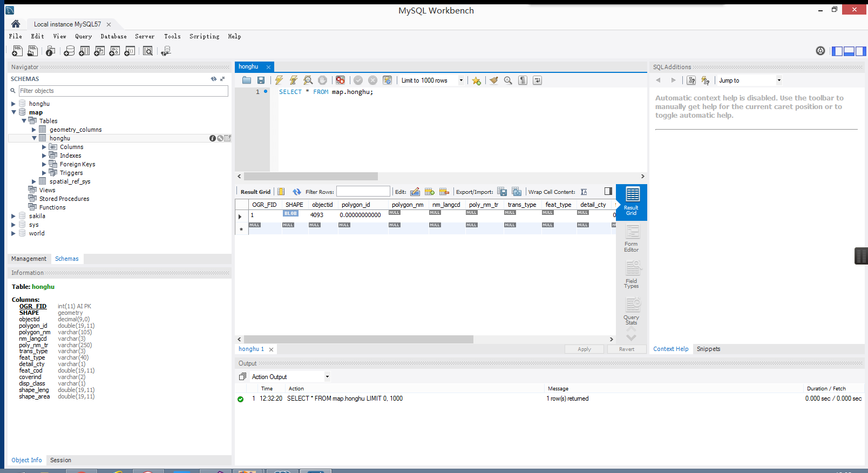Open the Query menu
Screen dimensions: 868x473
pyautogui.click(x=83, y=37)
